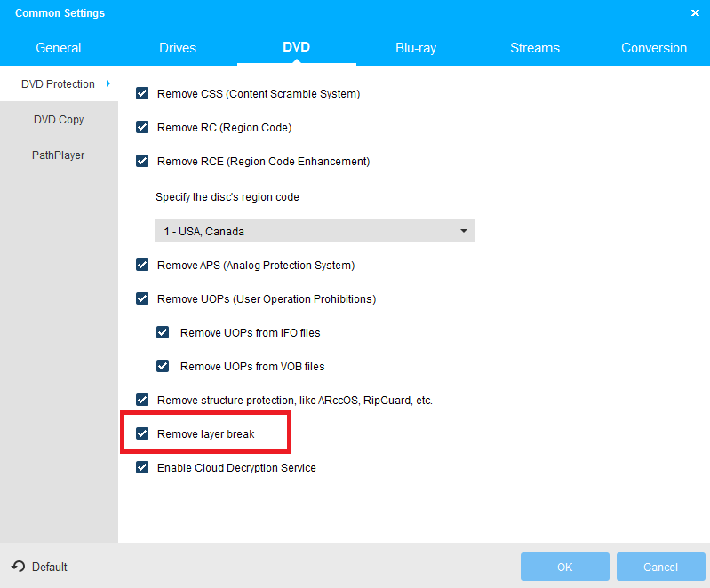The width and height of the screenshot is (710, 588).
Task: Disable Remove UOPs from VOB files
Action: click(163, 366)
